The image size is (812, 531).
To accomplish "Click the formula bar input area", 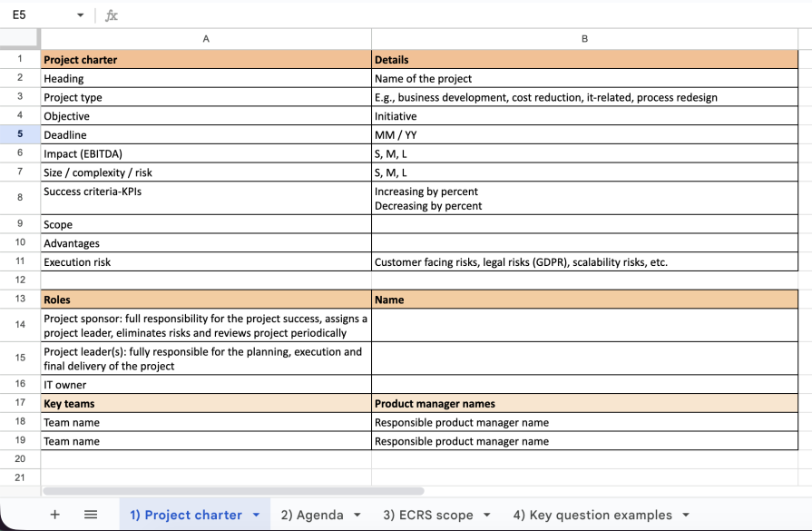I will 454,15.
